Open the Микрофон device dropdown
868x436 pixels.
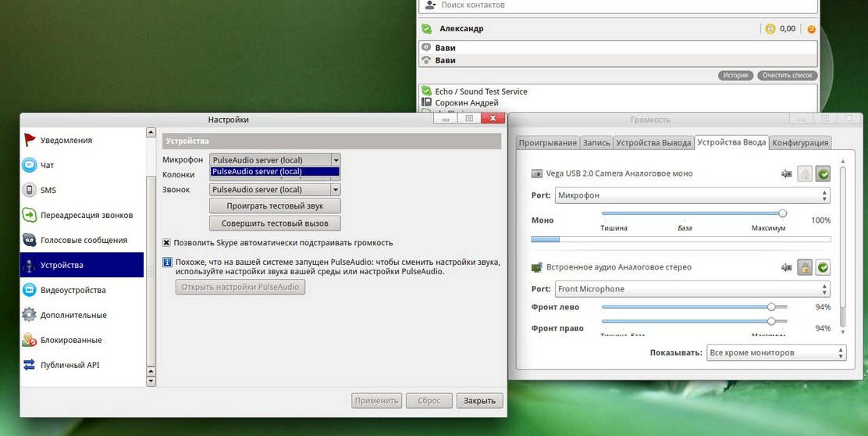275,160
